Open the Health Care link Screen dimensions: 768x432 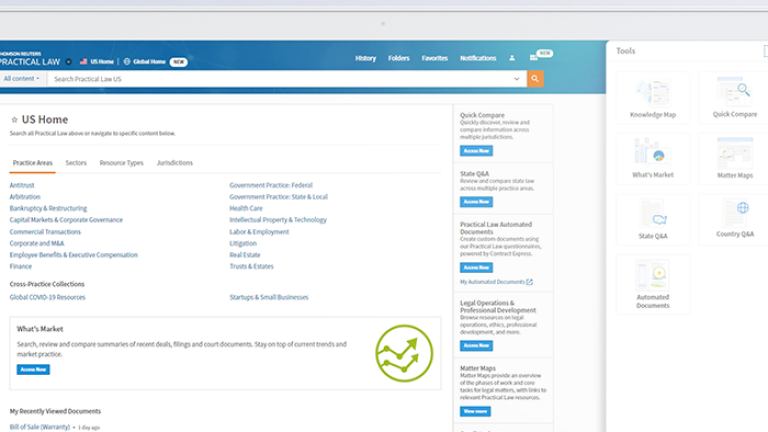246,209
